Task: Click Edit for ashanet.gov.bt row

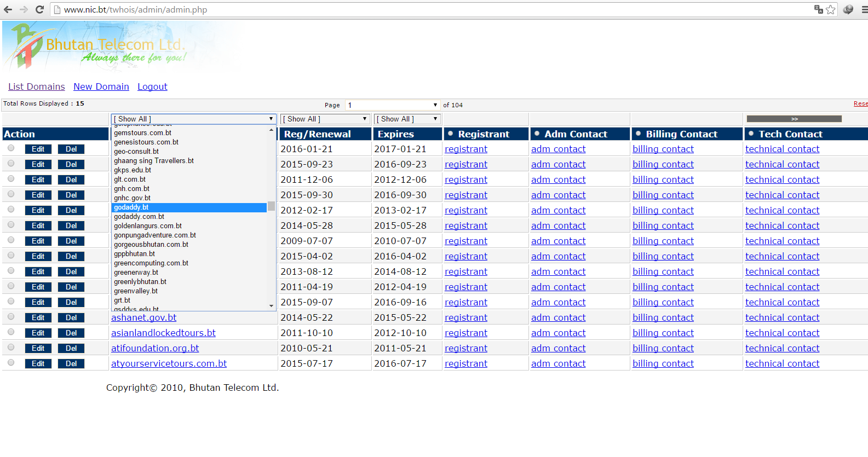Action: 38,317
